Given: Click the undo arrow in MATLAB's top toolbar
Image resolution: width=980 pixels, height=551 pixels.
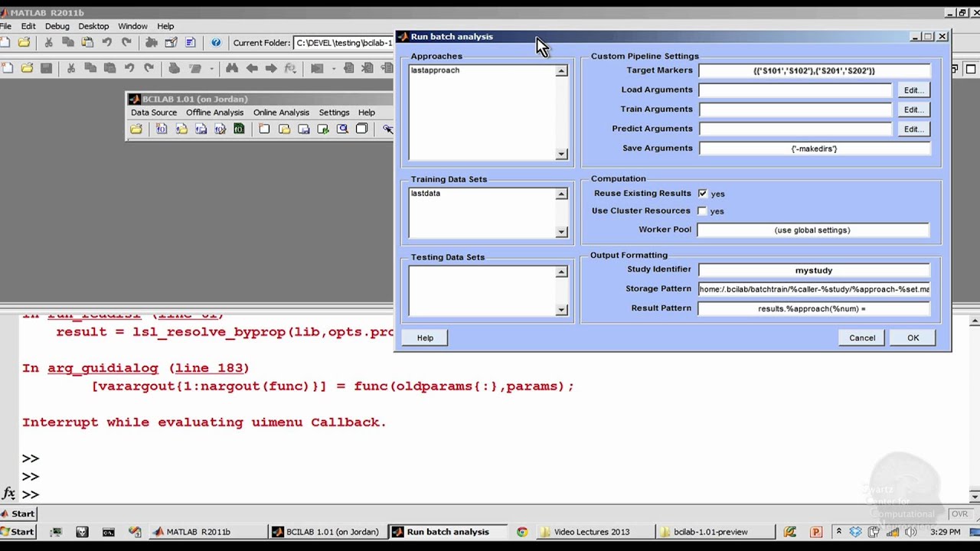Looking at the screenshot, I should pyautogui.click(x=107, y=43).
